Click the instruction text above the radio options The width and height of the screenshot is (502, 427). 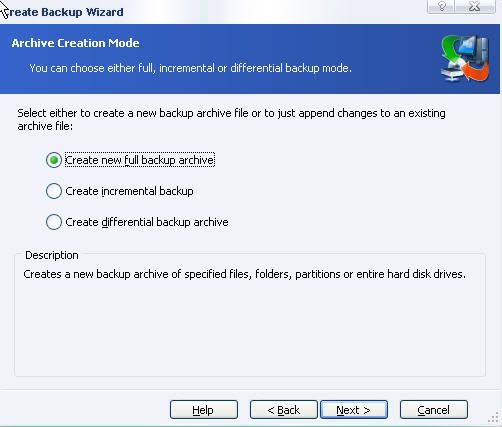[231, 119]
